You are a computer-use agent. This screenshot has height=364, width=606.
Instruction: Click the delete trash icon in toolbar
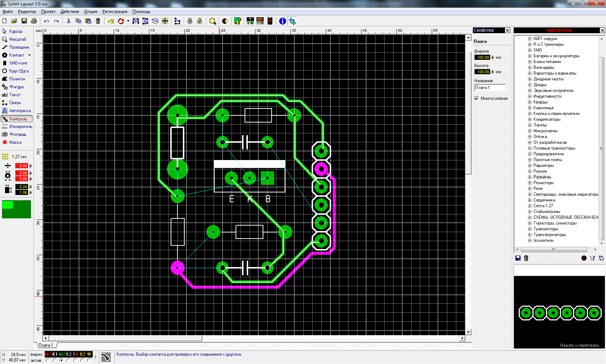coord(98,21)
